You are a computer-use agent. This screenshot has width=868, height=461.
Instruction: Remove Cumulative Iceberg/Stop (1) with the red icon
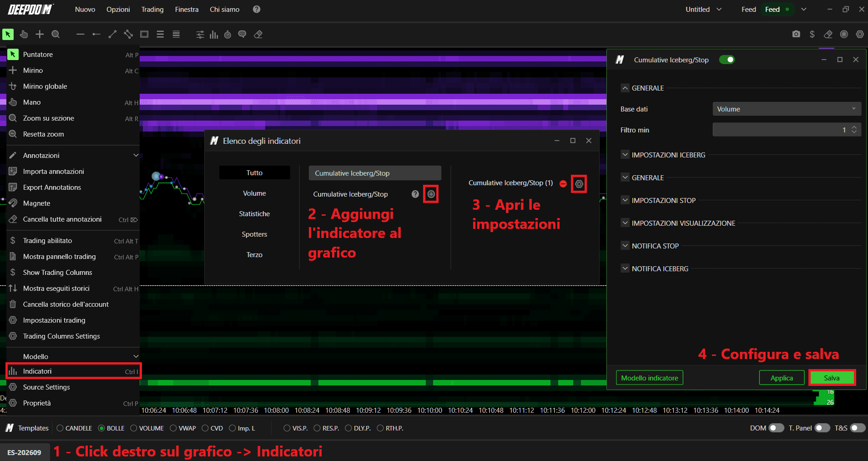coord(563,183)
